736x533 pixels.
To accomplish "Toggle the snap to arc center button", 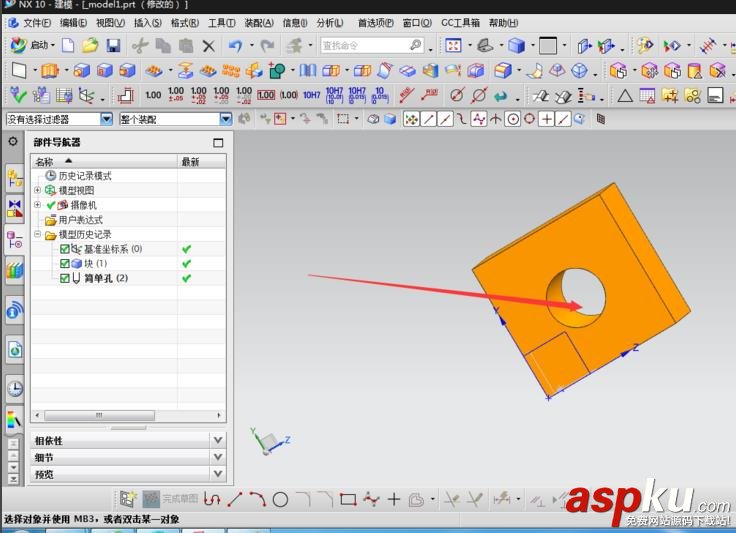I will pyautogui.click(x=513, y=119).
